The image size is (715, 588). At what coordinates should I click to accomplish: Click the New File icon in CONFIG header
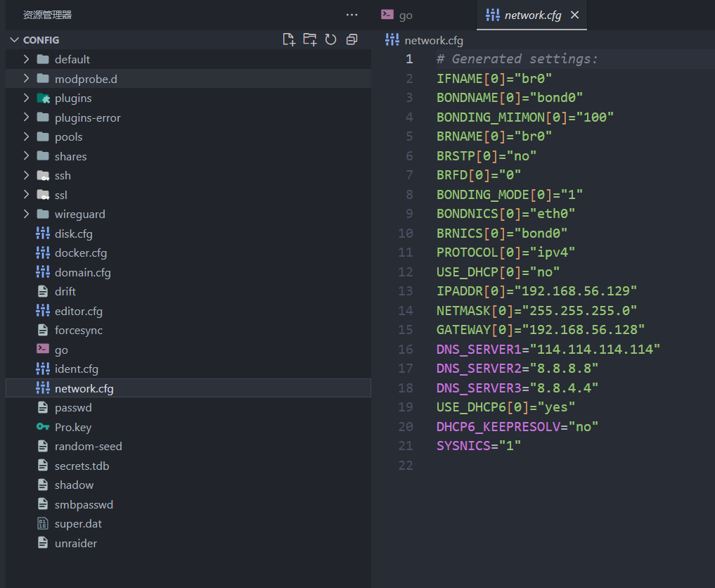[289, 39]
